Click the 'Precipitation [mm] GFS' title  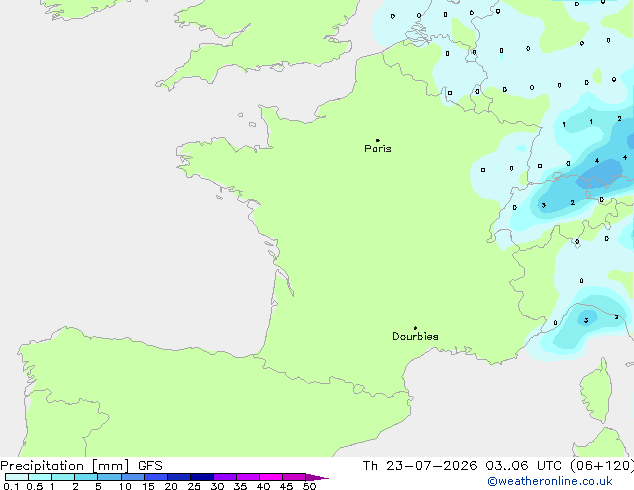81,466
